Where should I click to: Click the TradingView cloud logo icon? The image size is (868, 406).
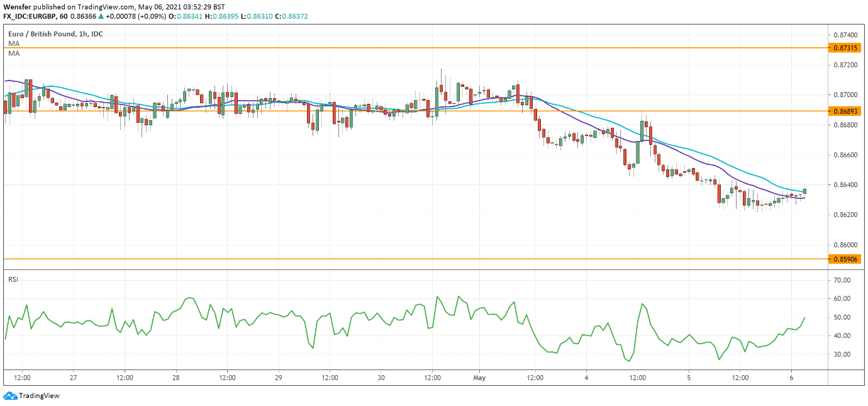coord(9,395)
